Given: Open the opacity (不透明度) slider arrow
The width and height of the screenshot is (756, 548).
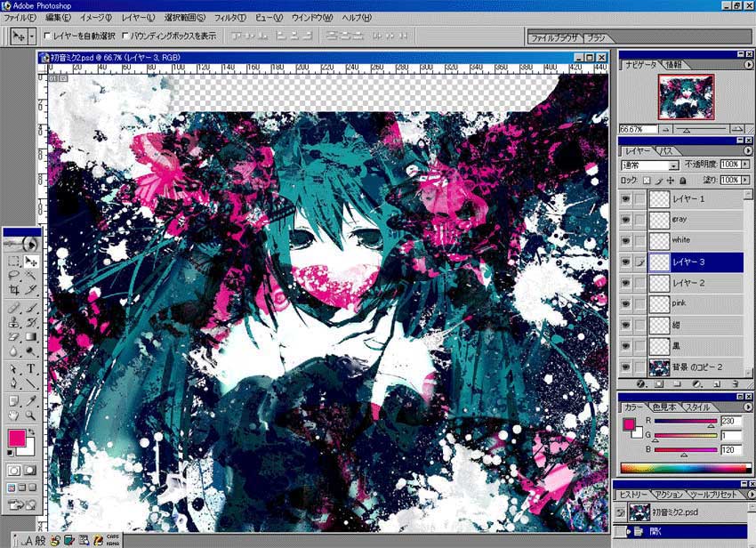Looking at the screenshot, I should pyautogui.click(x=746, y=165).
